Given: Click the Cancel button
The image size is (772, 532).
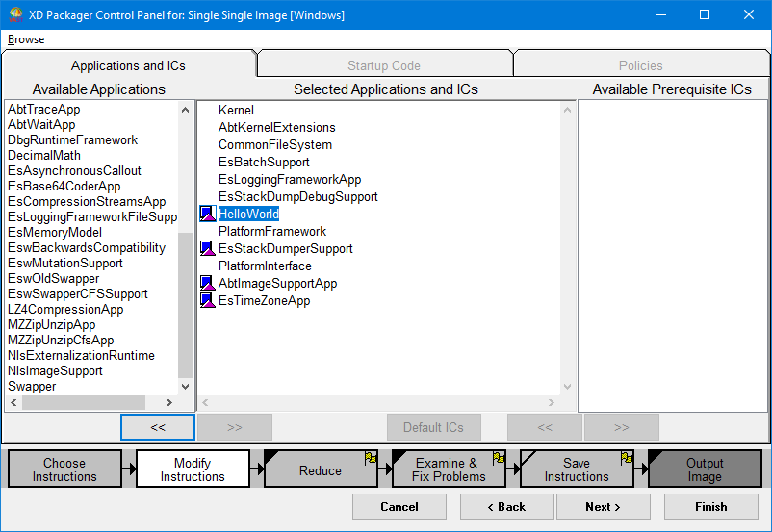Looking at the screenshot, I should click(x=399, y=507).
